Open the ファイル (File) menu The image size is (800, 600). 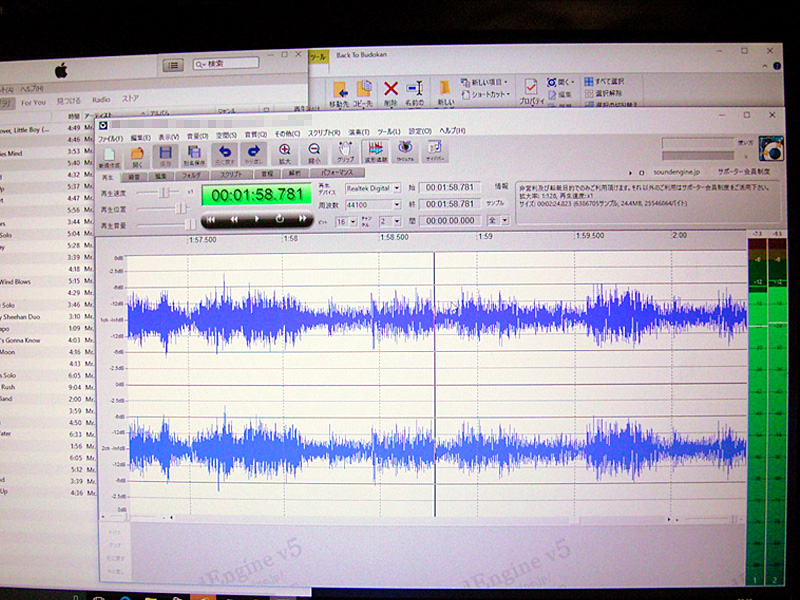[x=110, y=134]
